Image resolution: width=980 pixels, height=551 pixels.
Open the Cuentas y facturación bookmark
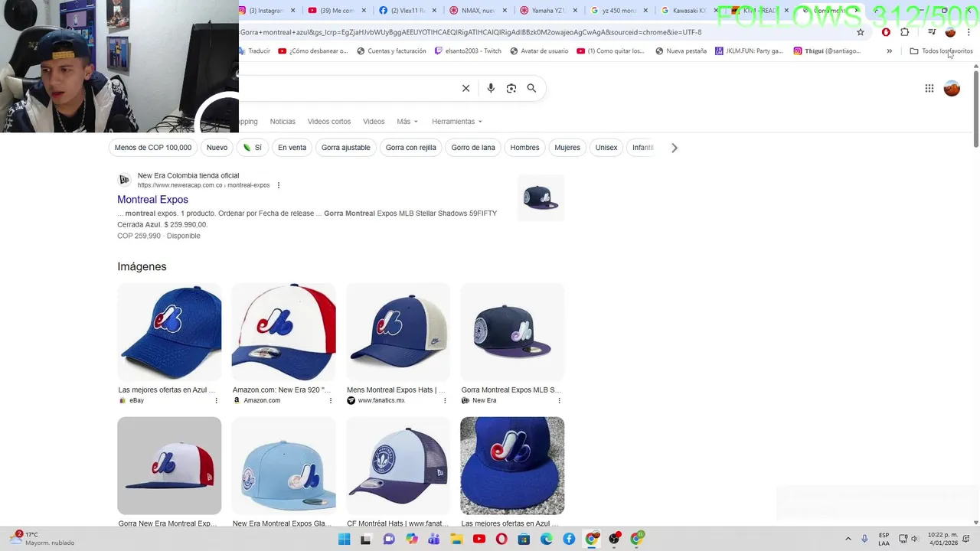tap(391, 51)
